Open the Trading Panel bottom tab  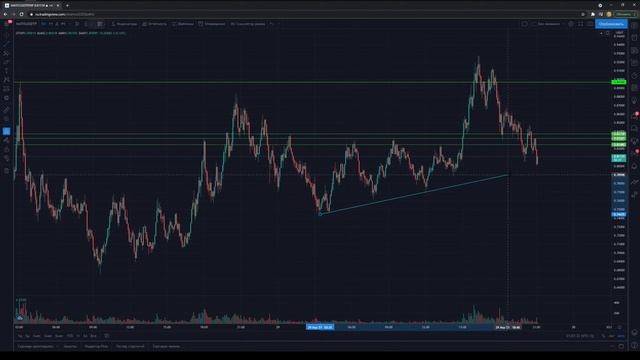pos(166,346)
